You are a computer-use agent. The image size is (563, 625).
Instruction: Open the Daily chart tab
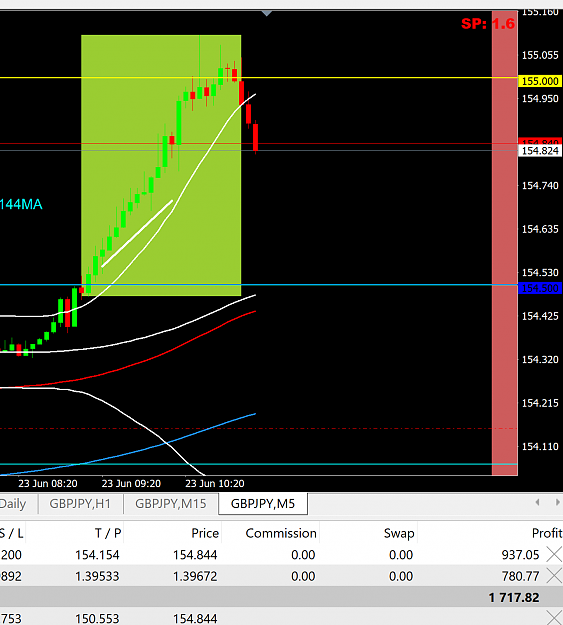coord(14,504)
